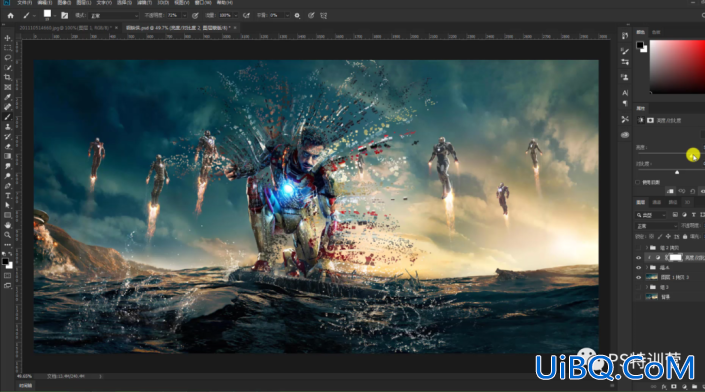Screen dimensions: 705x392
Task: Open the layer filter type dropdown
Action: tap(651, 215)
